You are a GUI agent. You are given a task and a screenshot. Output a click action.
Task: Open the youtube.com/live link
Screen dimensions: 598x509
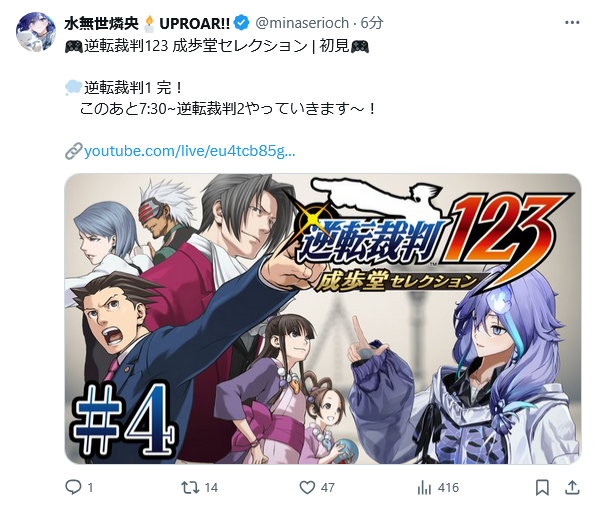(x=189, y=151)
